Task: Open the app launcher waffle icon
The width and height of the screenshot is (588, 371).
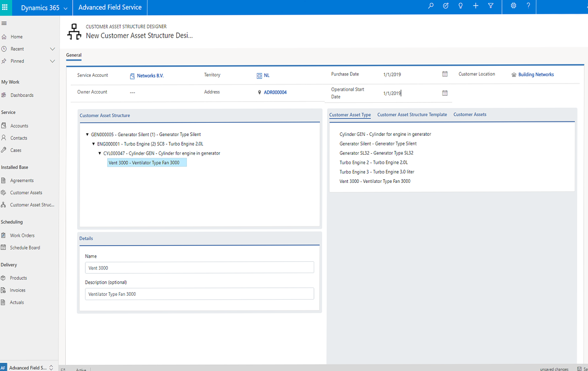Action: click(x=5, y=7)
